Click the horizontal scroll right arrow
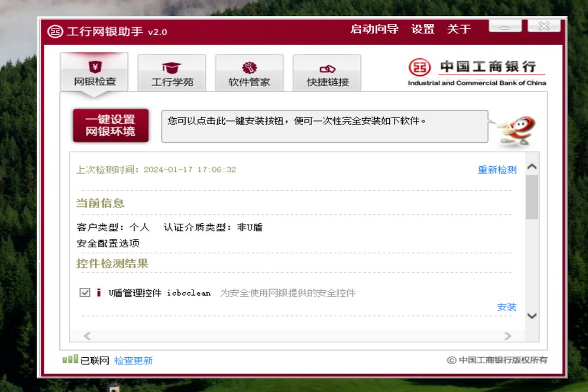 coord(507,336)
